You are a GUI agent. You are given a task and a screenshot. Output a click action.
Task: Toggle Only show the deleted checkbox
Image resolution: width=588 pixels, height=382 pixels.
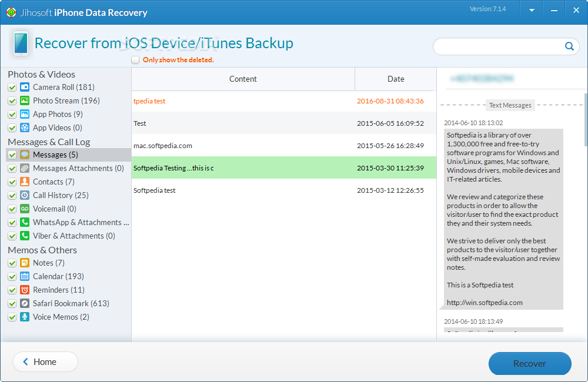[x=135, y=60]
